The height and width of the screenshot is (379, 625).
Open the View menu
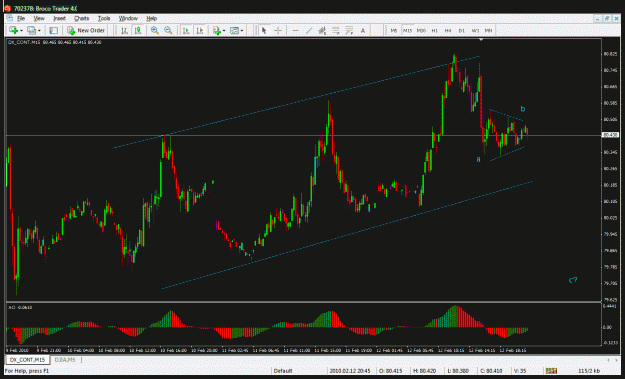39,18
